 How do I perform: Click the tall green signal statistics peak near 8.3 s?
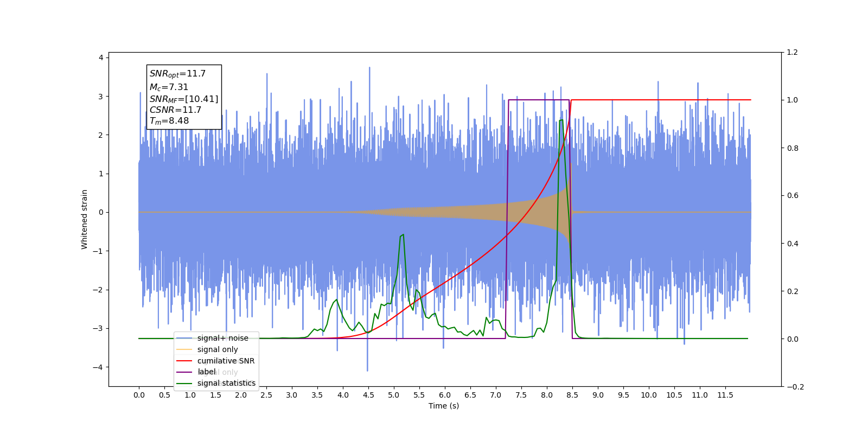pos(561,120)
